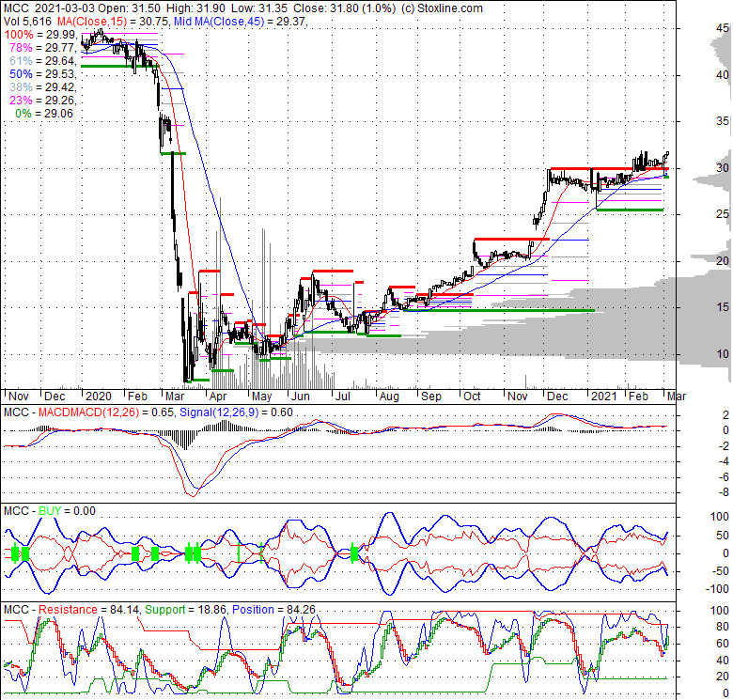
Task: Click the Jul month label
Action: point(343,397)
